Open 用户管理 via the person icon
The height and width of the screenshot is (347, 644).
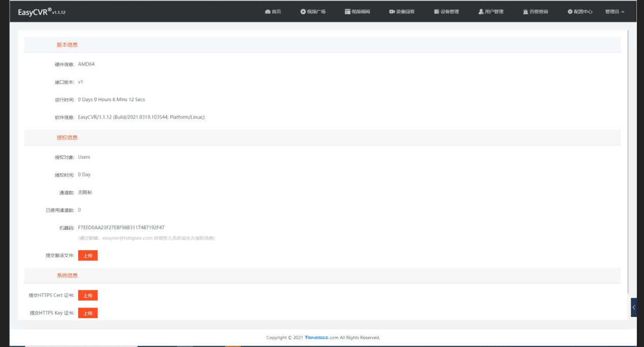481,12
